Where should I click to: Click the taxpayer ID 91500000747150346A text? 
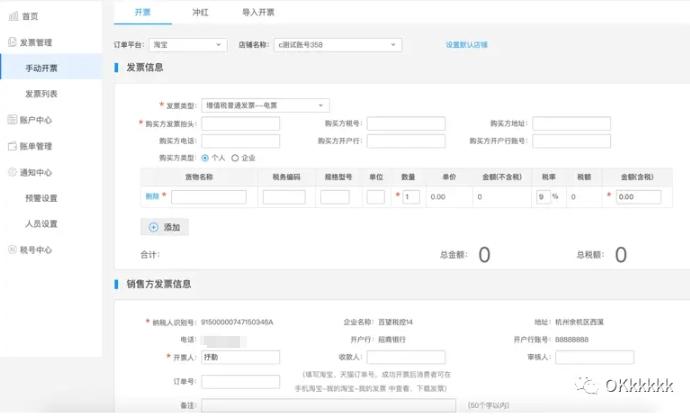click(x=237, y=322)
